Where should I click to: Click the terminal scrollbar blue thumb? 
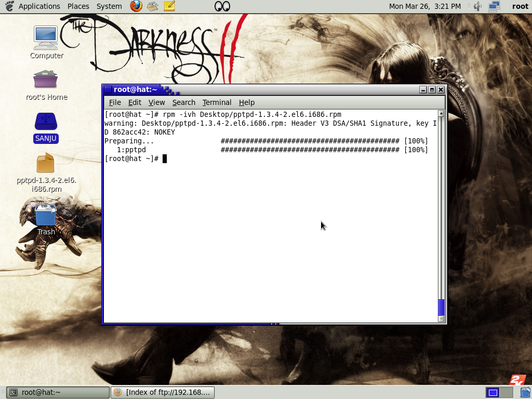tap(441, 308)
